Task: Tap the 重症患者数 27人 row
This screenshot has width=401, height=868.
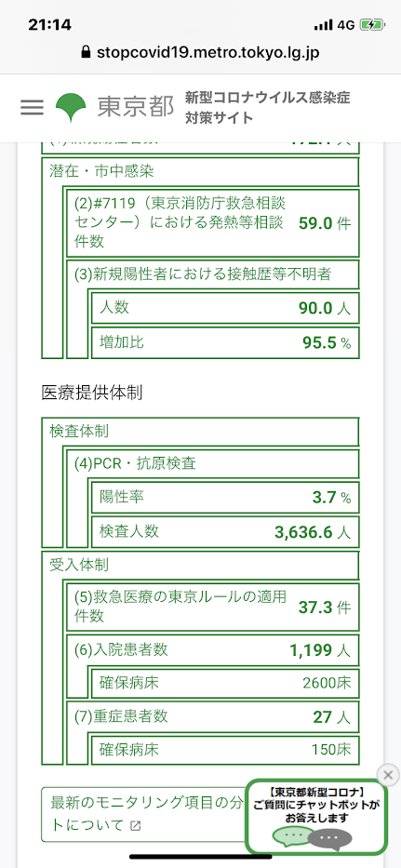Action: (213, 717)
